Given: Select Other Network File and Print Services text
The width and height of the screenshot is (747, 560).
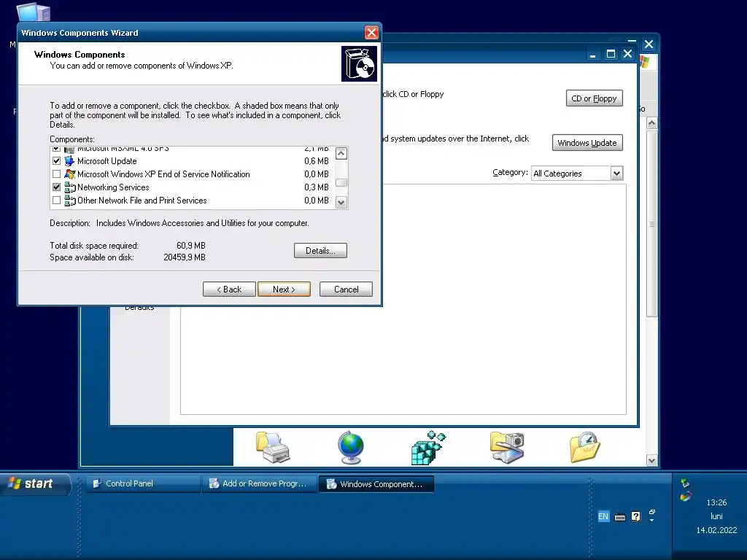Looking at the screenshot, I should tap(142, 201).
